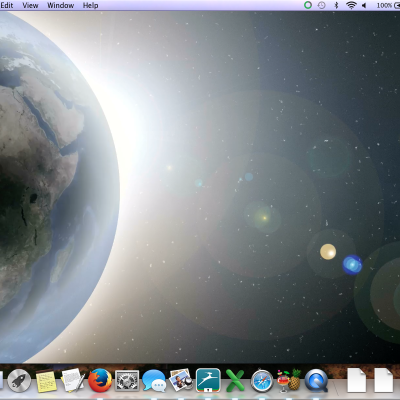The width and height of the screenshot is (400, 400).
Task: Launch Preview from the dock
Action: click(x=181, y=380)
